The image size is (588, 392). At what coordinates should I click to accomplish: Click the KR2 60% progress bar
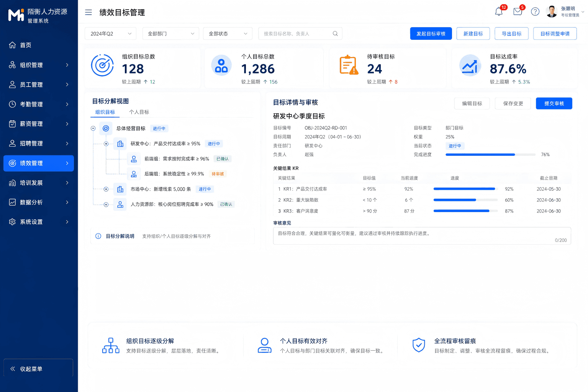(465, 200)
